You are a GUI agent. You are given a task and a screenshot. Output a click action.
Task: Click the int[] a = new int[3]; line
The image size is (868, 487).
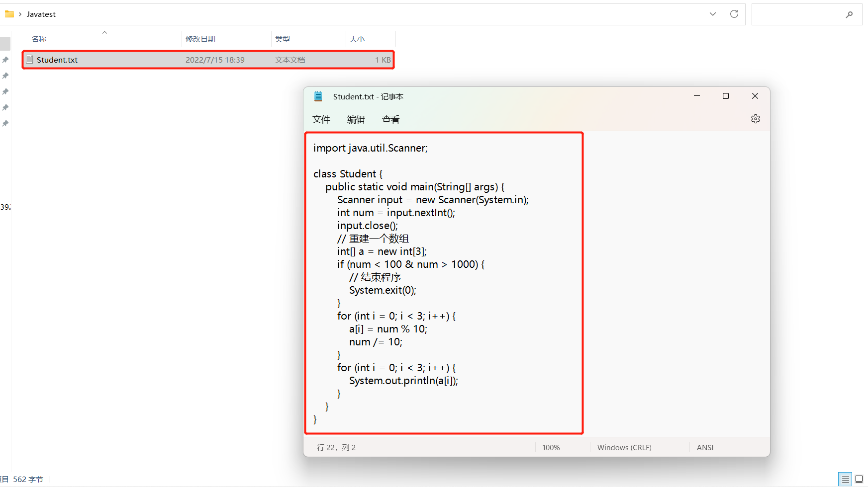(382, 251)
